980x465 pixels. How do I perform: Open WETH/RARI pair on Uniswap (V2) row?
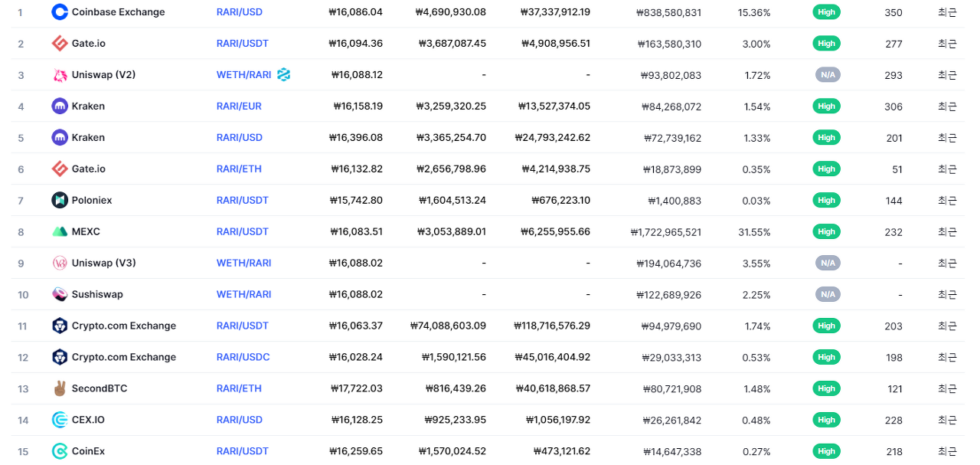(x=243, y=75)
